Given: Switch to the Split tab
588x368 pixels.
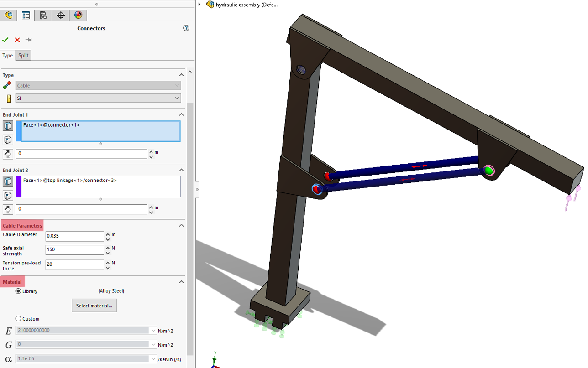Looking at the screenshot, I should [23, 56].
